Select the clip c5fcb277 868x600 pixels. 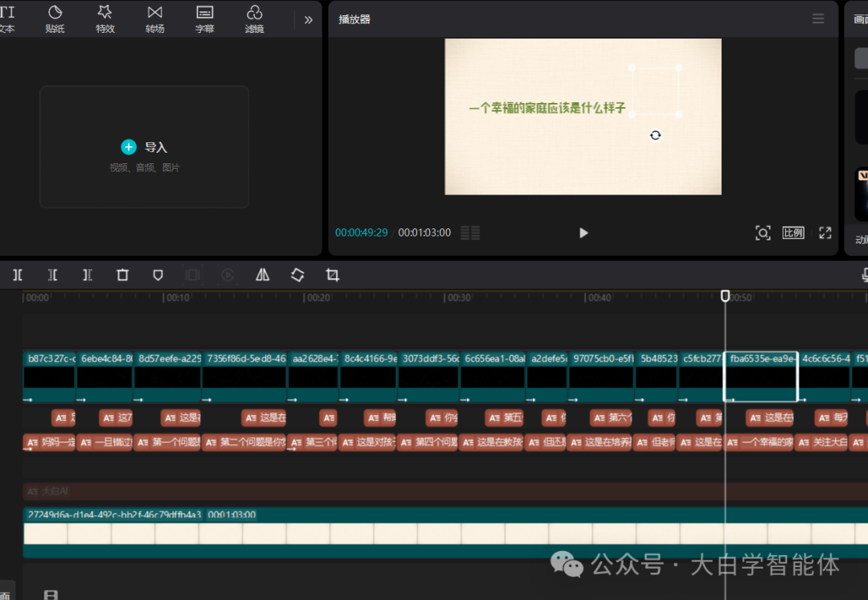pyautogui.click(x=702, y=376)
